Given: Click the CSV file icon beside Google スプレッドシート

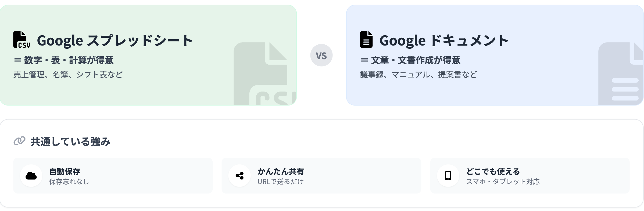Looking at the screenshot, I should click(x=22, y=40).
